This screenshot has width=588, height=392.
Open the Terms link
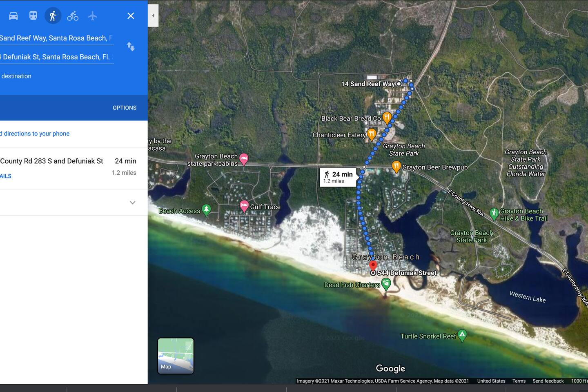(x=519, y=381)
